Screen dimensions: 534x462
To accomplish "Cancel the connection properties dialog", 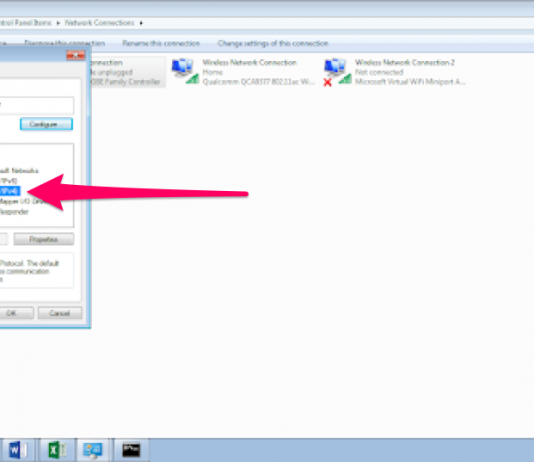I will click(x=60, y=313).
